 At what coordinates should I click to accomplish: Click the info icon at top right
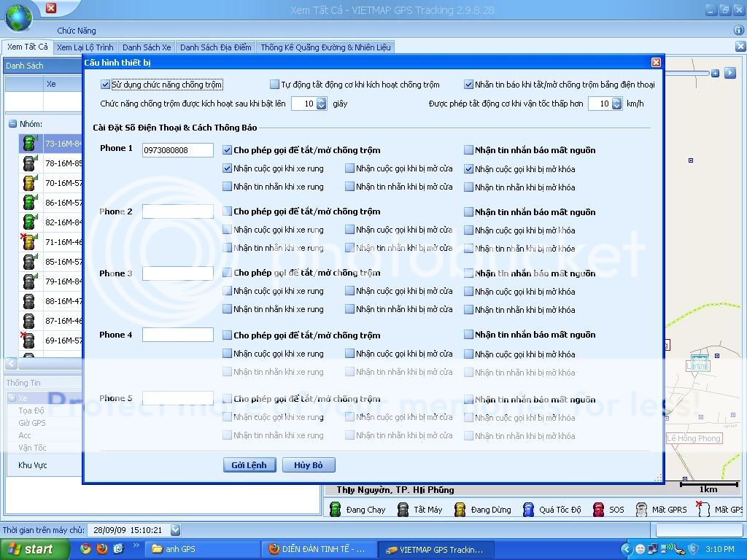738,31
